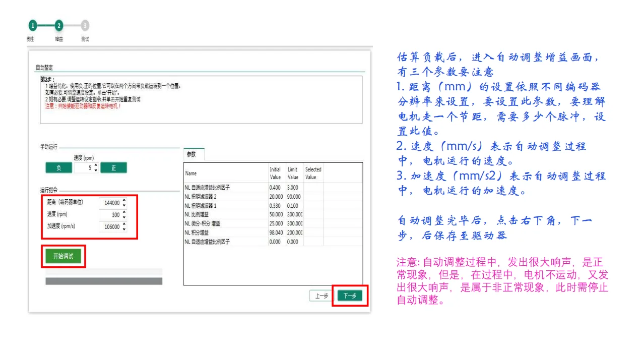The image size is (644, 350).
Task: Click the up arrow of 距离 (编码器单位) spinner
Action: (123, 201)
